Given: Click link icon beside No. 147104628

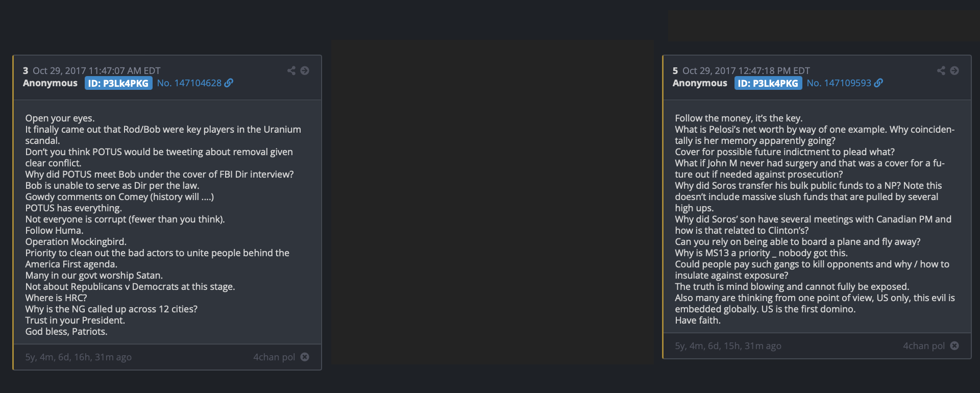Looking at the screenshot, I should pos(229,83).
